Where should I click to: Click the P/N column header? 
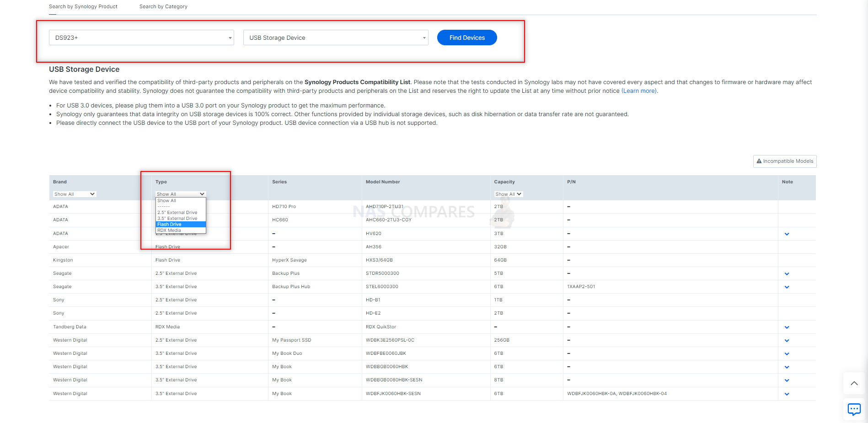[x=571, y=182]
